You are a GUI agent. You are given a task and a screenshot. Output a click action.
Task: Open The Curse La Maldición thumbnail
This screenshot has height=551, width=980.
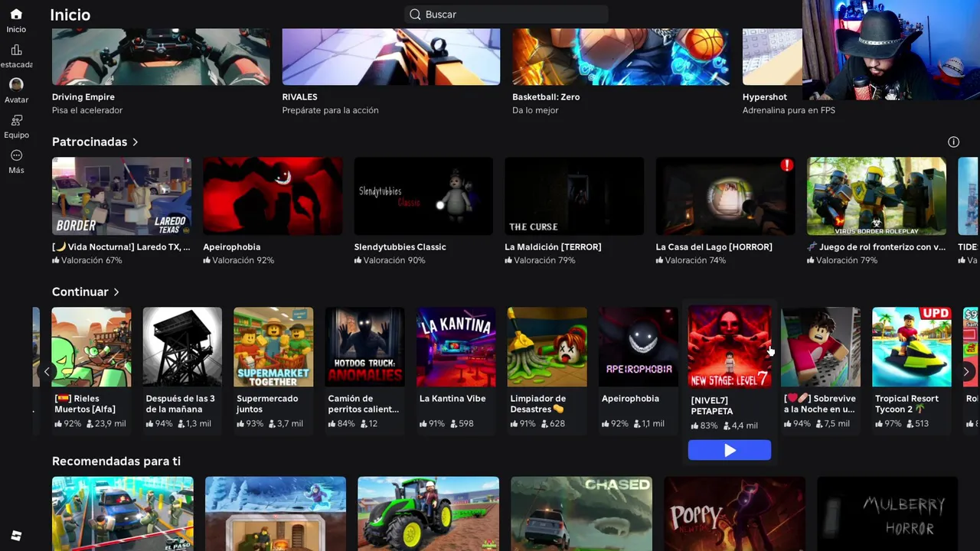tap(574, 196)
